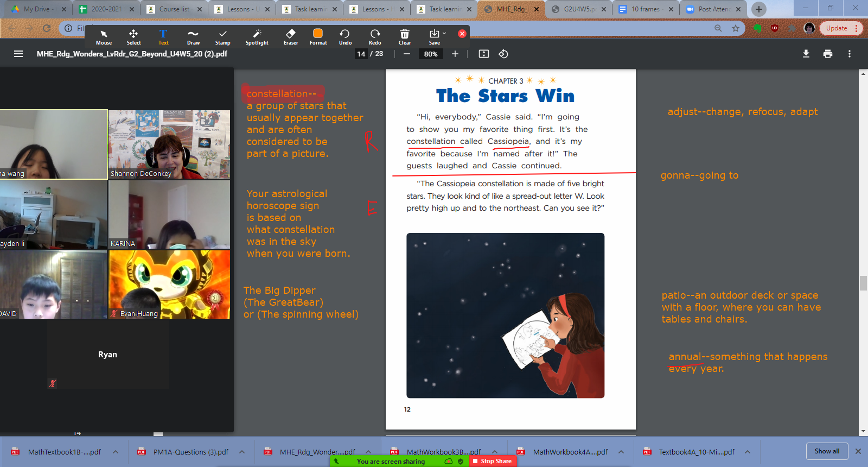The image size is (868, 467).
Task: Click the Fit to page icon
Action: [484, 54]
